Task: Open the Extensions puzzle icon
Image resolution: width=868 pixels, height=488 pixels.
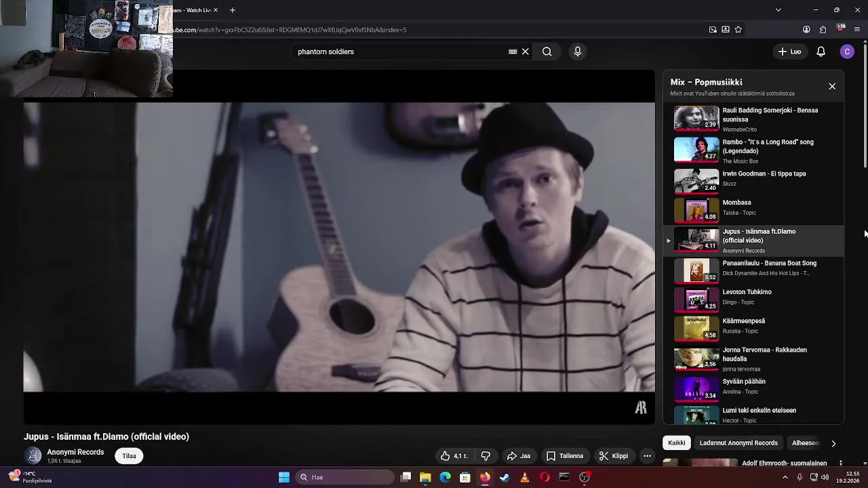Action: 823,30
